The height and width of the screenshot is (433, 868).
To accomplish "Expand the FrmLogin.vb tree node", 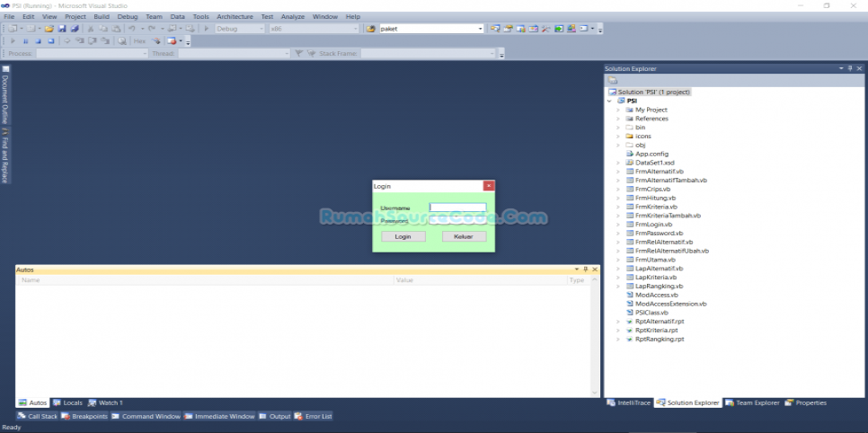I will click(x=618, y=225).
